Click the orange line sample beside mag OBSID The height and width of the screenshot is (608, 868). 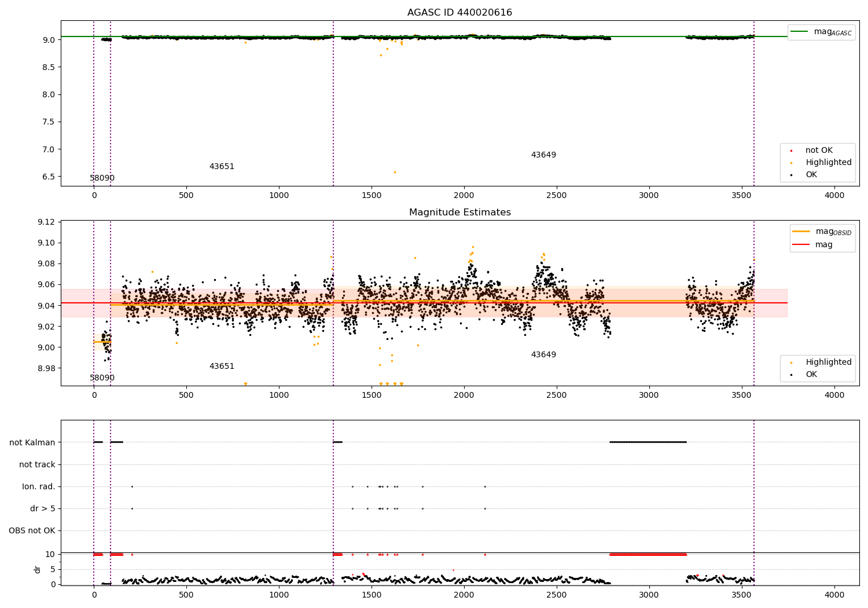click(x=801, y=232)
